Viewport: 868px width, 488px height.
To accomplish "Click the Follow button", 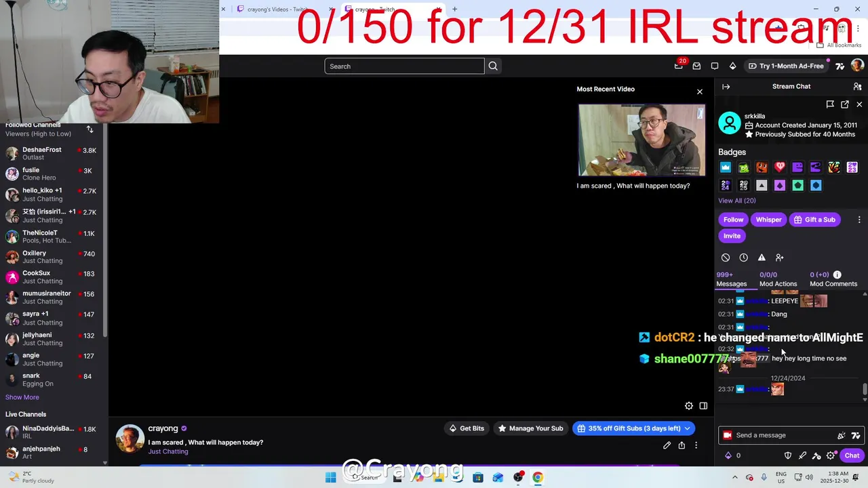I will 733,220.
